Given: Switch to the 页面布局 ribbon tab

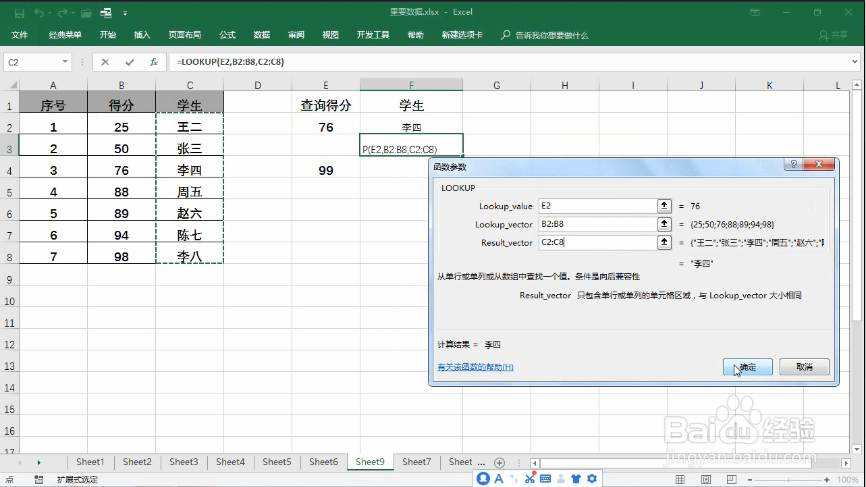Looking at the screenshot, I should (x=184, y=35).
